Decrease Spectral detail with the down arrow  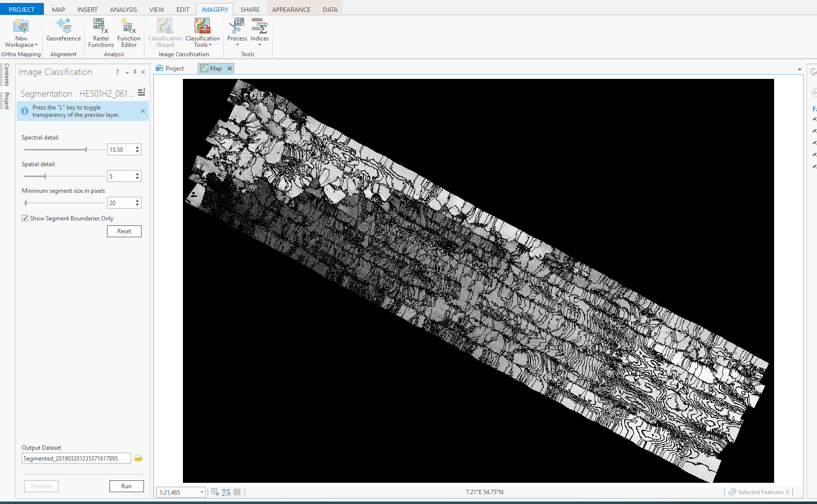pyautogui.click(x=138, y=152)
